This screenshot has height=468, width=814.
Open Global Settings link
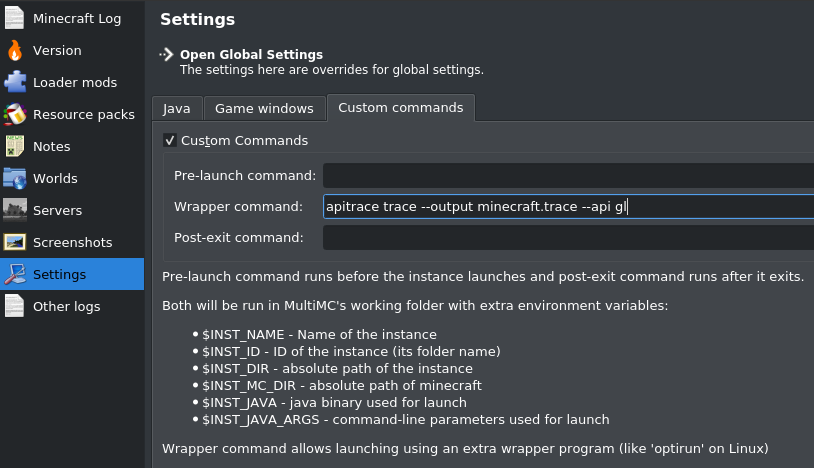[251, 54]
